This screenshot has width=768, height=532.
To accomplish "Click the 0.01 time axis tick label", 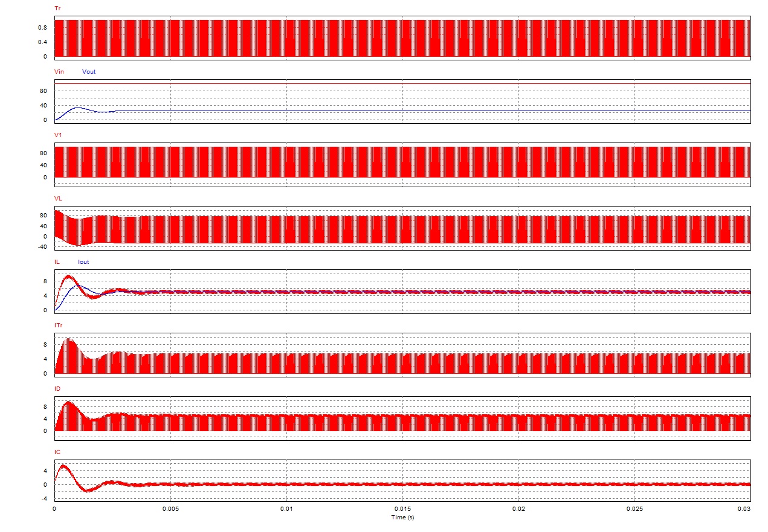I will (x=287, y=510).
